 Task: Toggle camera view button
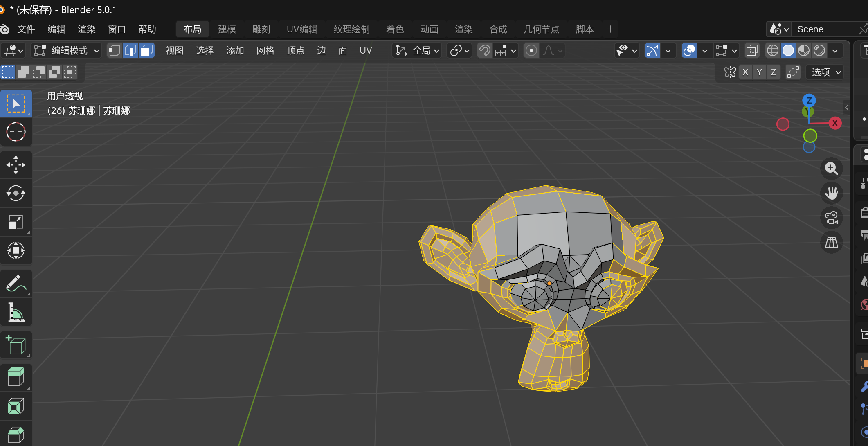[831, 218]
